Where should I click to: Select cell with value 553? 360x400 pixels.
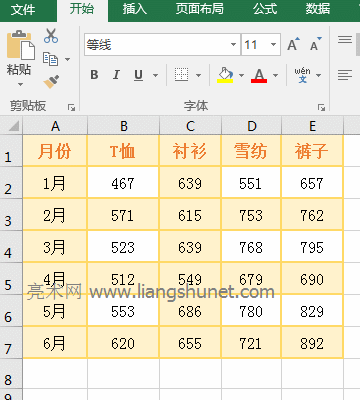pyautogui.click(x=124, y=311)
